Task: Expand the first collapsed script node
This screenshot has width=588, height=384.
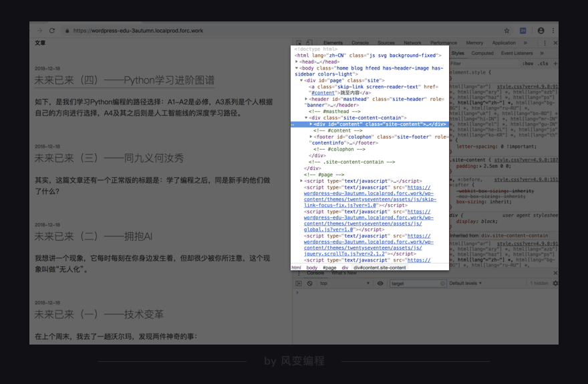Action: tap(301, 181)
